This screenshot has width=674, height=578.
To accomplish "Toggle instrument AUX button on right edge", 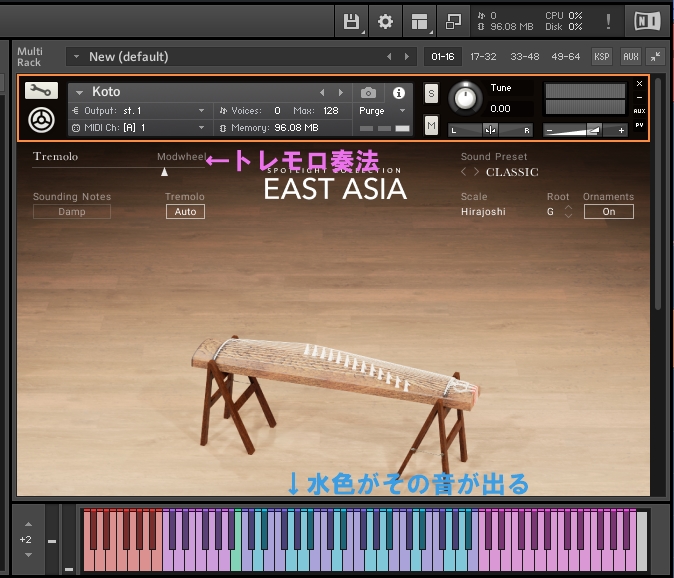I will (x=639, y=111).
